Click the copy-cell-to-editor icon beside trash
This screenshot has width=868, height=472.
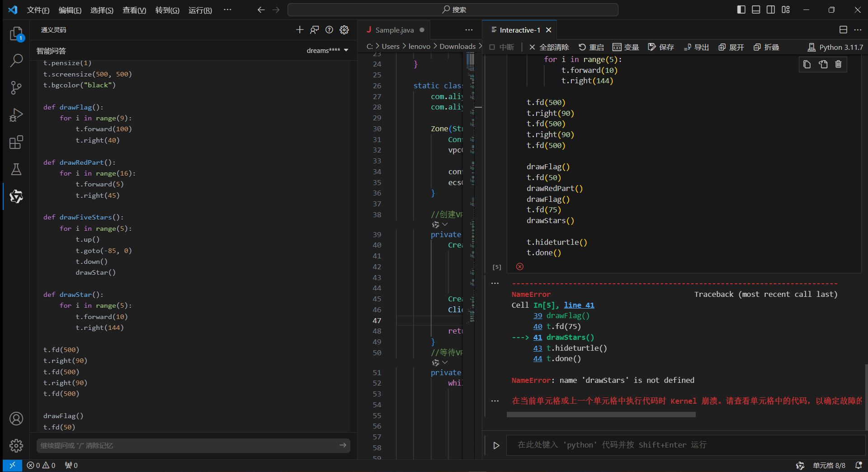(823, 64)
